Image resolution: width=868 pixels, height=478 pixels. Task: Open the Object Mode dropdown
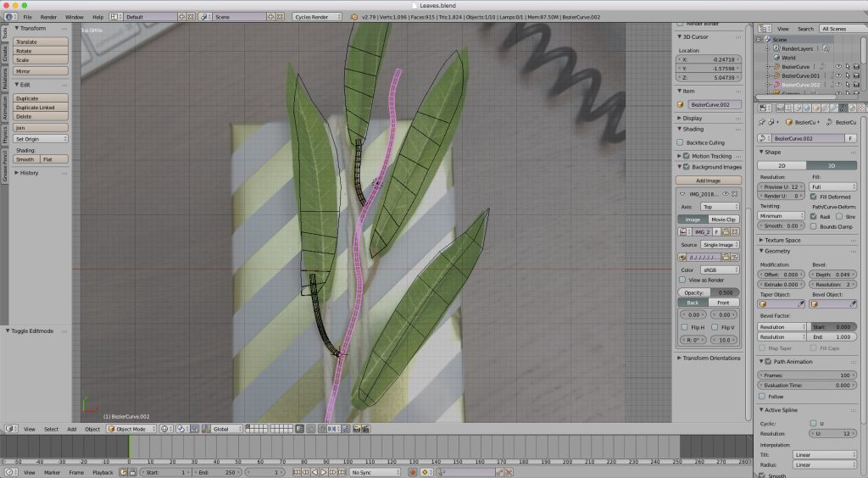coord(131,429)
